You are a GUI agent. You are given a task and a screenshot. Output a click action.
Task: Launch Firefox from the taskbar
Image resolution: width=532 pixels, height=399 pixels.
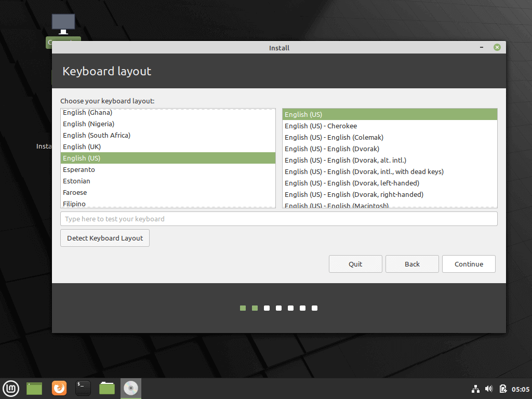tap(59, 388)
